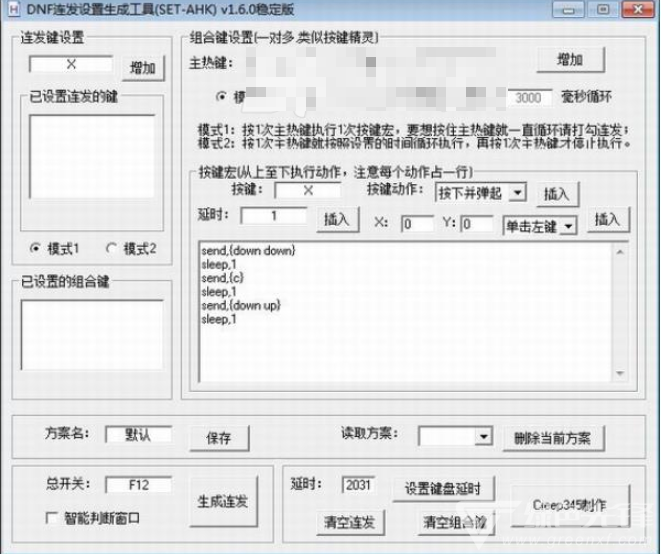
Task: Click the Creep345制作 button
Action: click(x=570, y=506)
